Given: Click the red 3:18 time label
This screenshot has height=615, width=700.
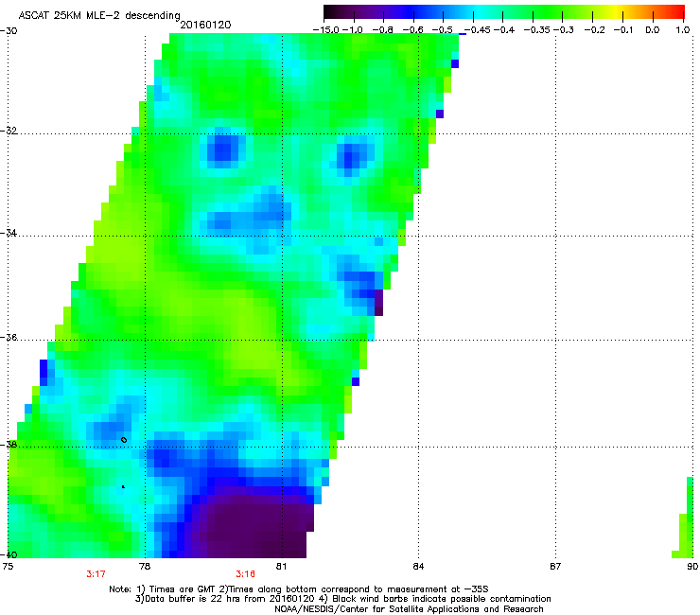Looking at the screenshot, I should (246, 574).
